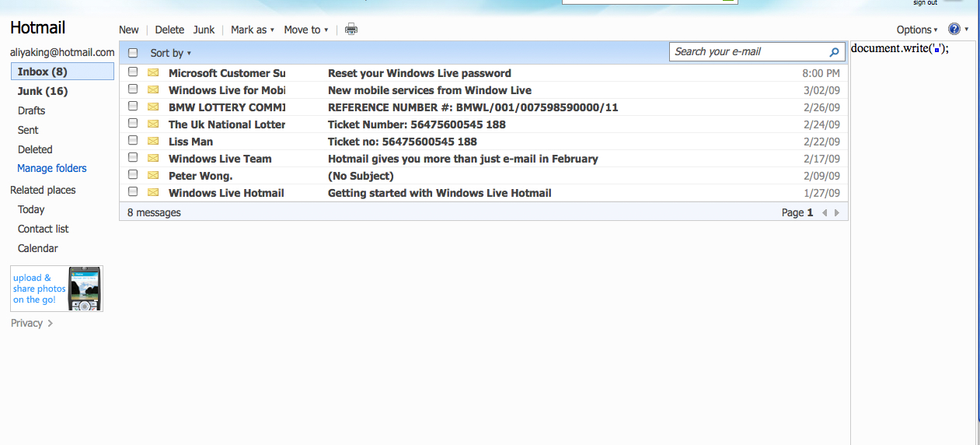This screenshot has width=980, height=445.
Task: Click the blue help question mark icon
Action: 954,30
